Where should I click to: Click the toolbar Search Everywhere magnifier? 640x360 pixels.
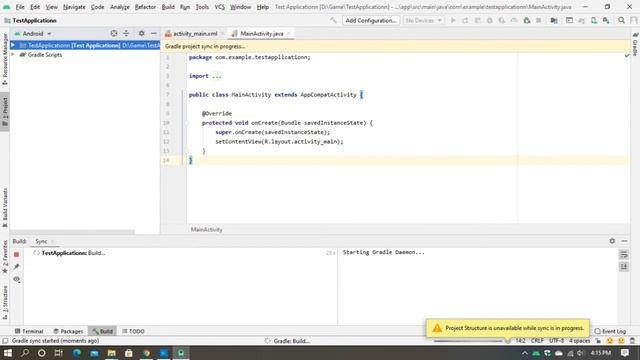pos(621,20)
